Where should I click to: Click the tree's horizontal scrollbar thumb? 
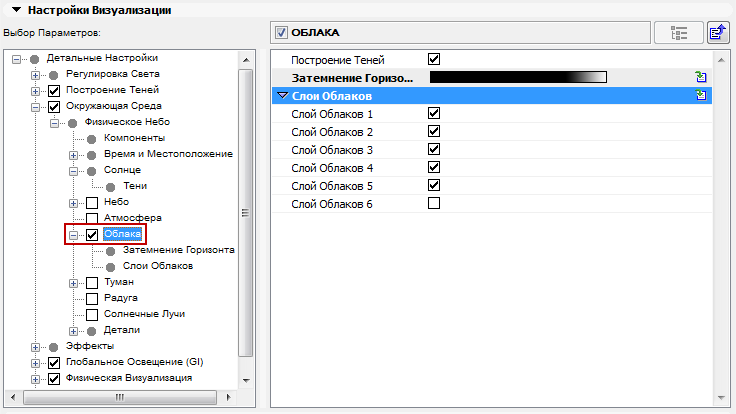click(x=118, y=397)
